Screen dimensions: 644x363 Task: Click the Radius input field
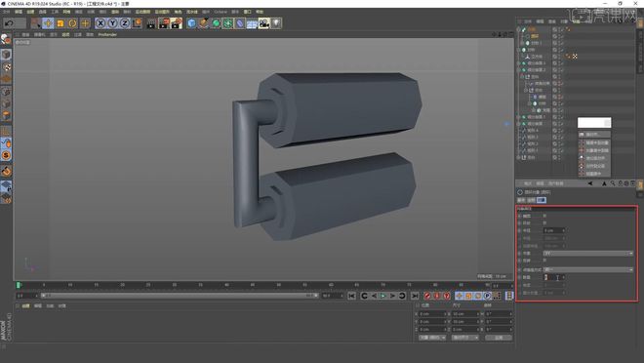[553, 230]
